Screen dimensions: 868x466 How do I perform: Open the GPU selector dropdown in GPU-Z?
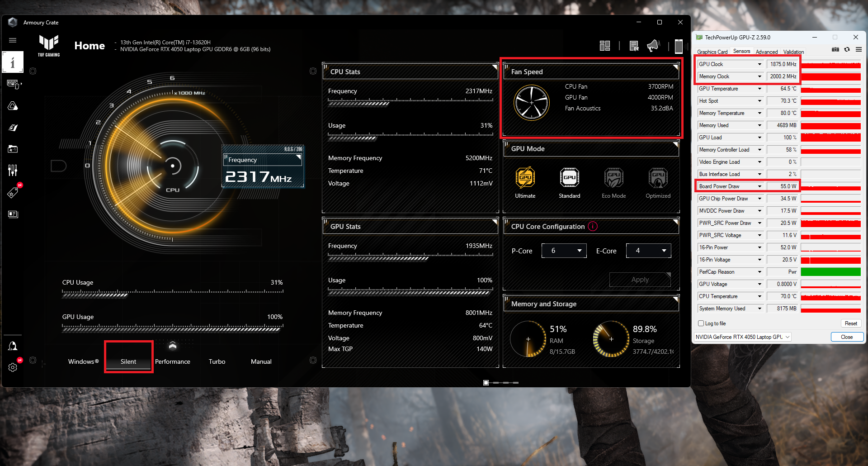pyautogui.click(x=743, y=337)
